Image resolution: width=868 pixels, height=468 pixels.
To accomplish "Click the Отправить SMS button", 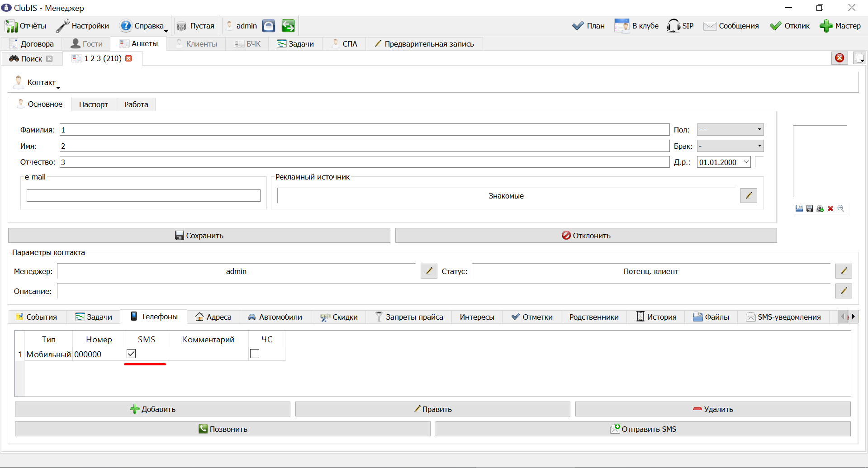I will [643, 429].
